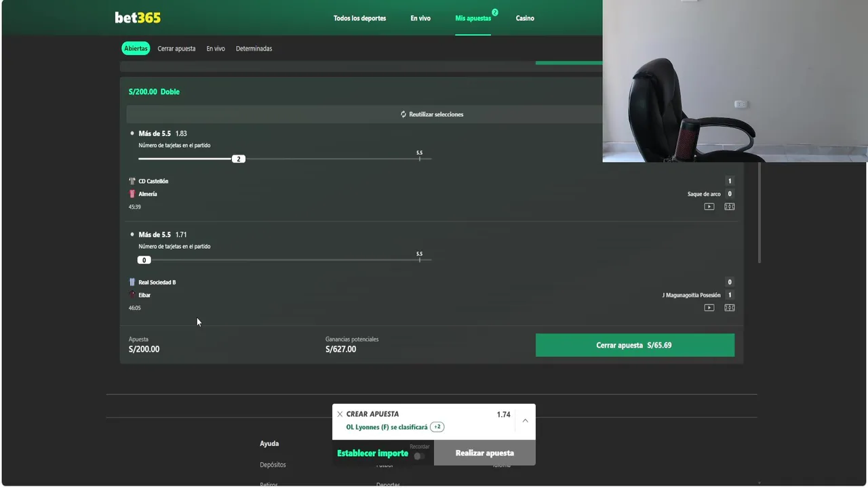
Task: Open live video for Real Sociedad B match
Action: (709, 308)
